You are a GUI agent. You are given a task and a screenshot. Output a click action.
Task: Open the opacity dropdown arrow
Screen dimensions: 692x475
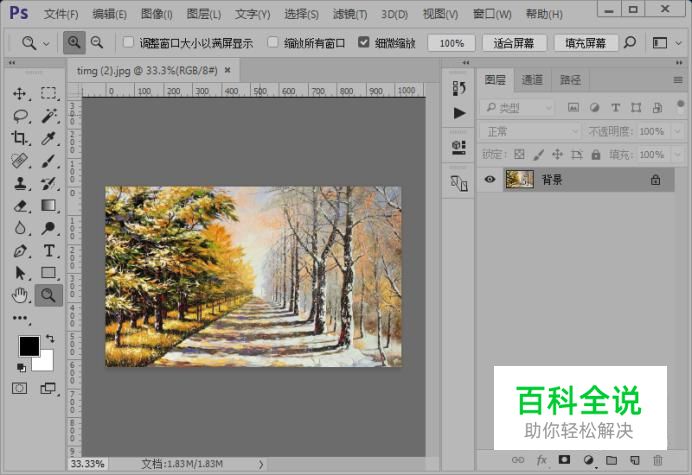click(677, 132)
